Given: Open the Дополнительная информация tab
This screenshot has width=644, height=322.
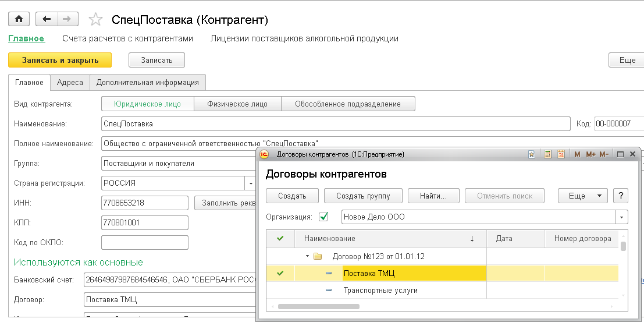Looking at the screenshot, I should pyautogui.click(x=148, y=82).
